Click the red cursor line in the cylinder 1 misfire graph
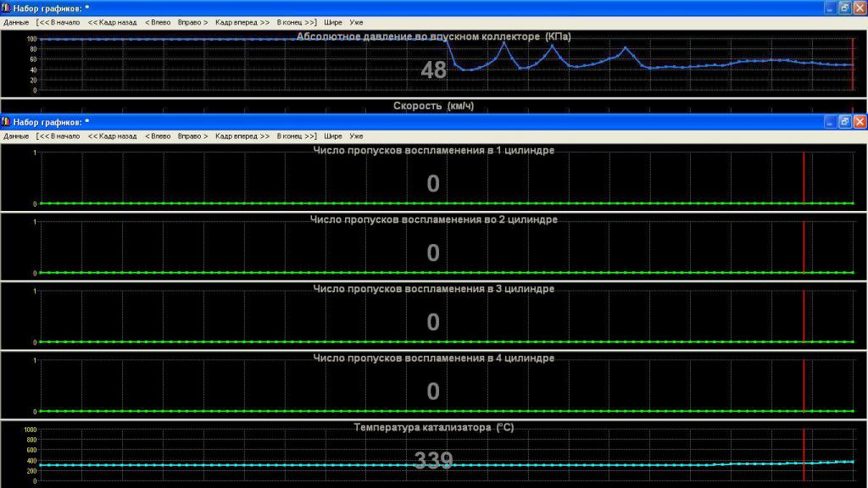868x488 pixels. (804, 178)
